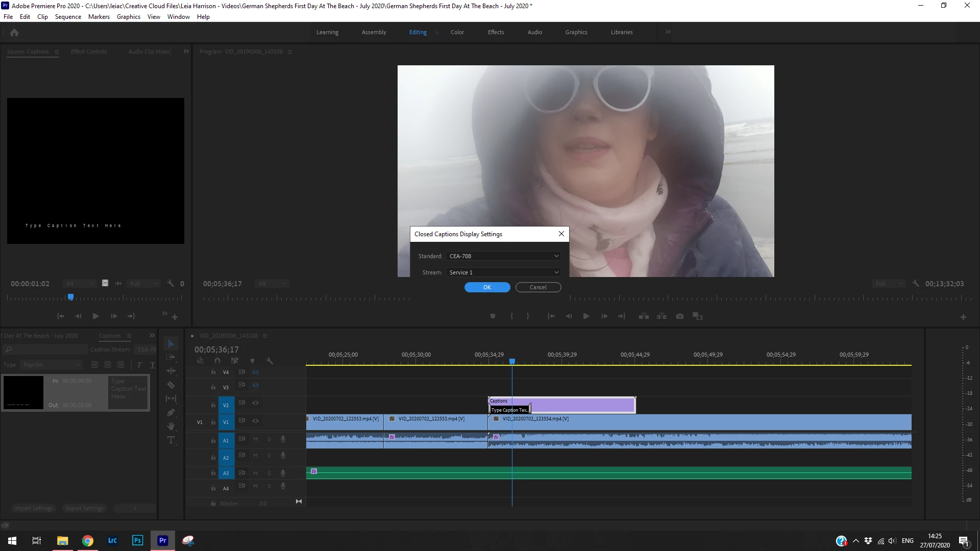Open the Sequence menu
The image size is (980, 551).
coord(68,17)
